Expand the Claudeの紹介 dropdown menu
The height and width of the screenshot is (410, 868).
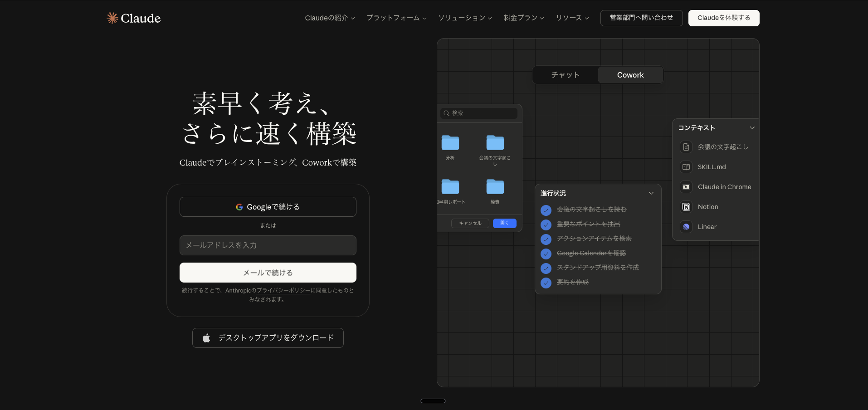pyautogui.click(x=330, y=18)
